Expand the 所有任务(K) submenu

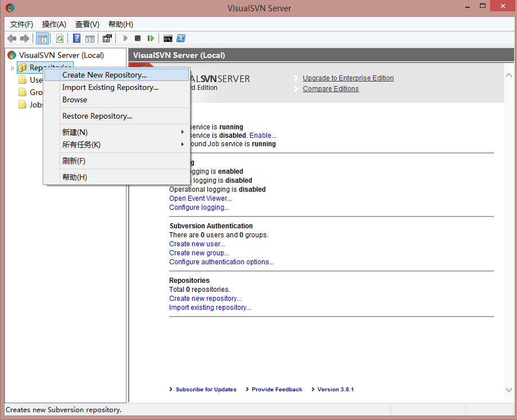[117, 144]
